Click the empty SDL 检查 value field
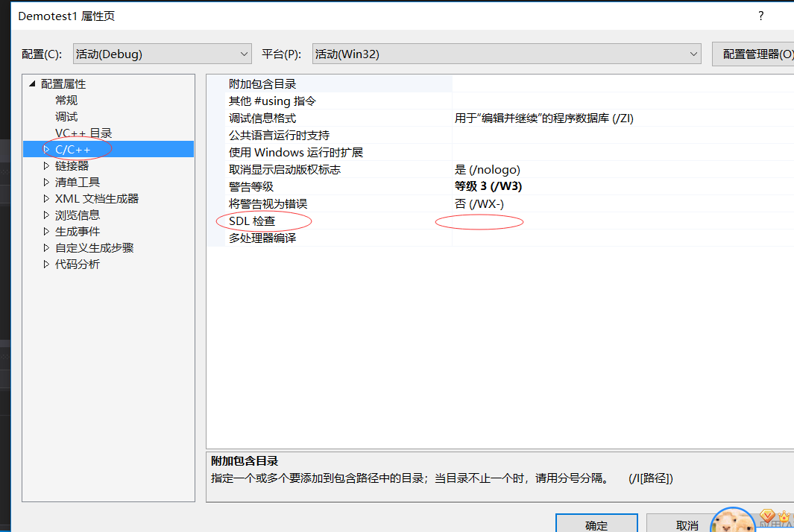 [623, 221]
